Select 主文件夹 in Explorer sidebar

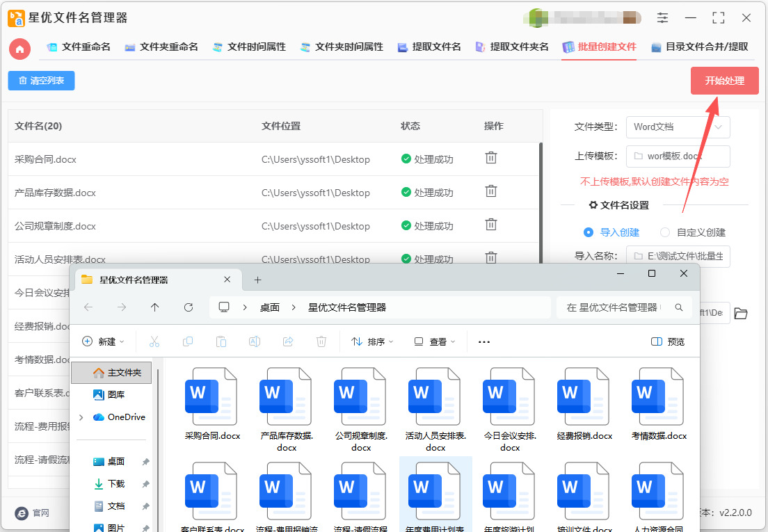pos(112,373)
